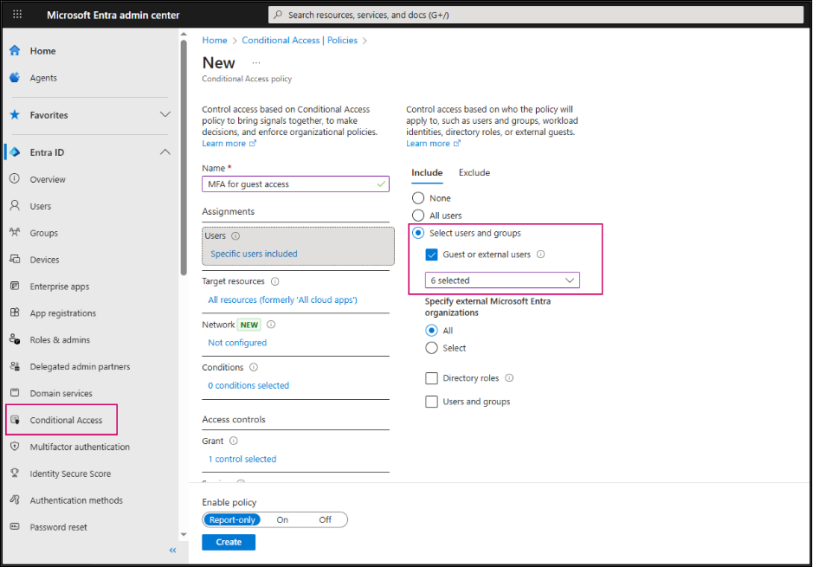Image resolution: width=813 pixels, height=567 pixels.
Task: Click the sidebar scroll down arrow
Action: pos(183,534)
